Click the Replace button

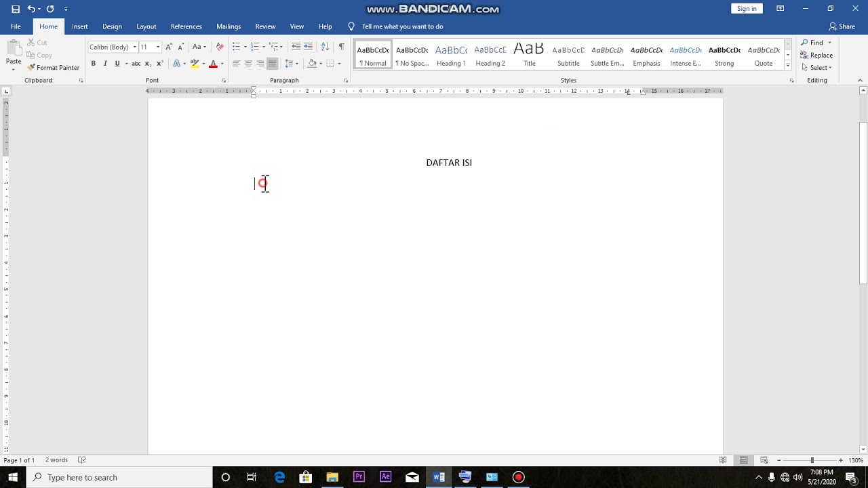point(817,55)
